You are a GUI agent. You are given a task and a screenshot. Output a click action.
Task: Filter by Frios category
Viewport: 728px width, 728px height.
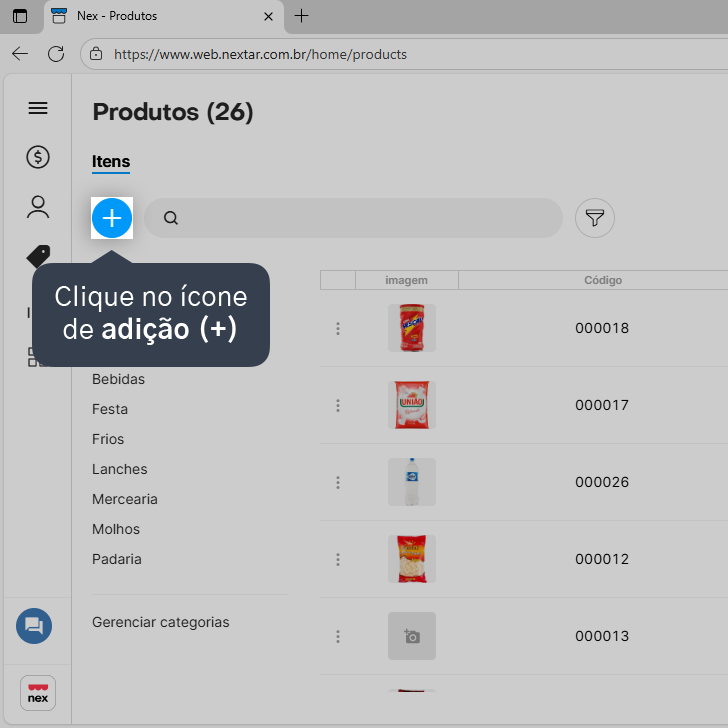tap(108, 439)
